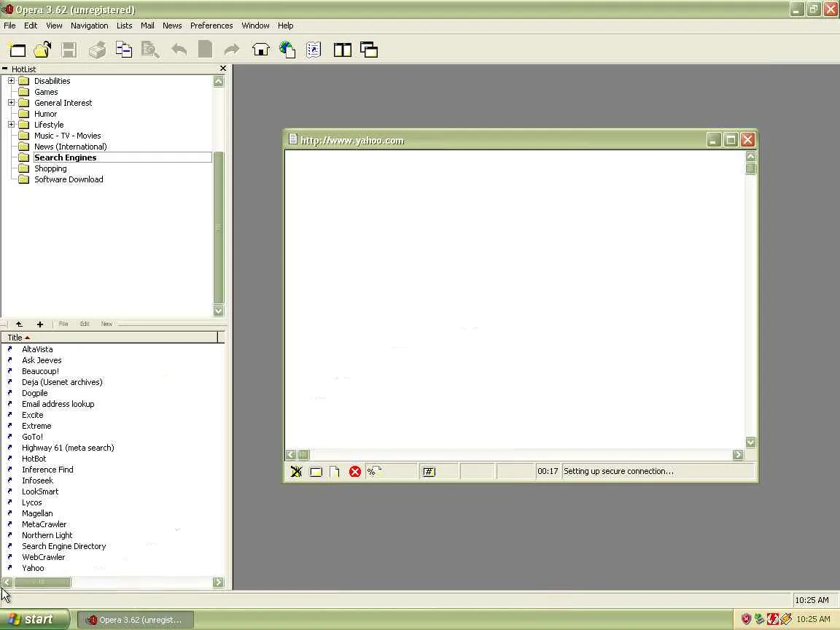Open the HotList New button
The width and height of the screenshot is (840, 630).
point(106,324)
